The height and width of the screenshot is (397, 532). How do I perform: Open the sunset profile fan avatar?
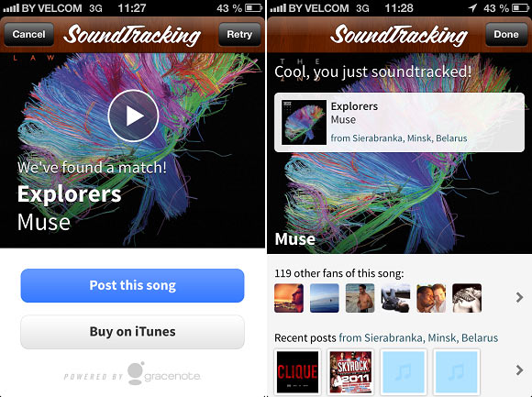(x=289, y=298)
